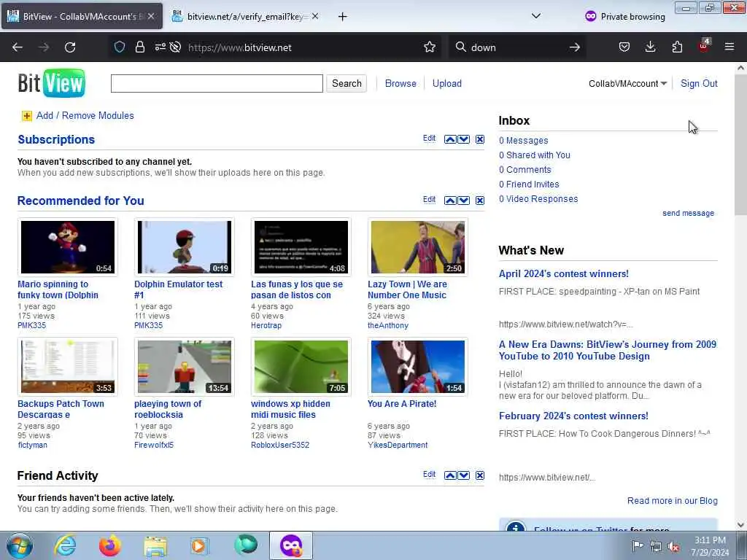This screenshot has height=560, width=747.
Task: Open PMK335 channel under Dolphin Emulator test
Action: tap(148, 326)
